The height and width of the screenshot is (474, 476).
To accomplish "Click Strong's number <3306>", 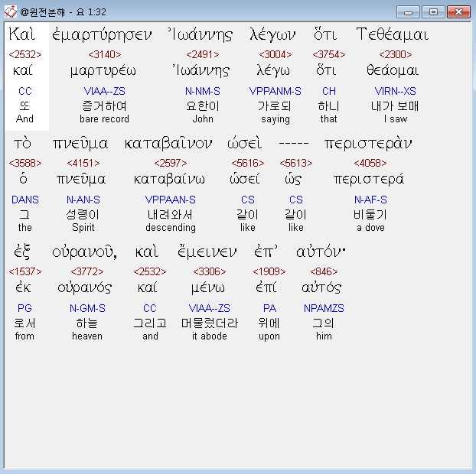I will pyautogui.click(x=210, y=271).
